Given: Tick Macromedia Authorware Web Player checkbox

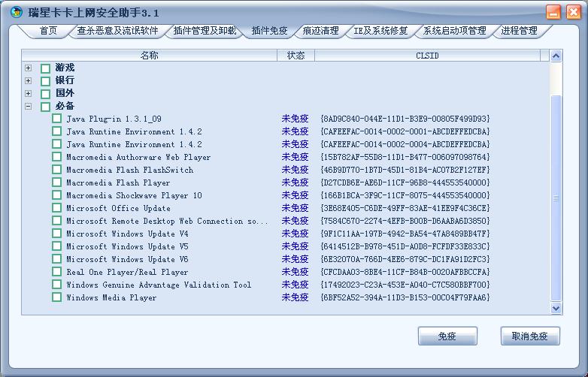Looking at the screenshot, I should click(x=56, y=157).
